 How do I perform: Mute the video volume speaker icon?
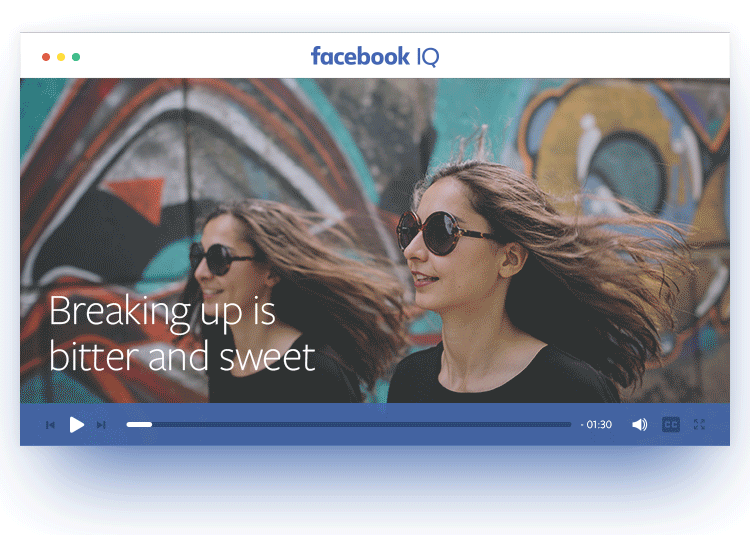(x=639, y=425)
